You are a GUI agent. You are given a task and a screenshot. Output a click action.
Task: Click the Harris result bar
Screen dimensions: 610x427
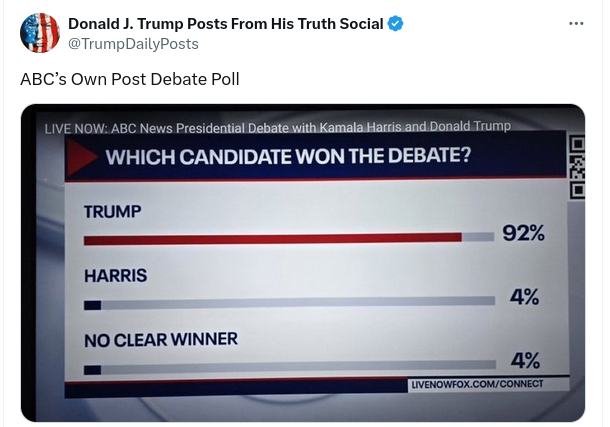pyautogui.click(x=290, y=302)
